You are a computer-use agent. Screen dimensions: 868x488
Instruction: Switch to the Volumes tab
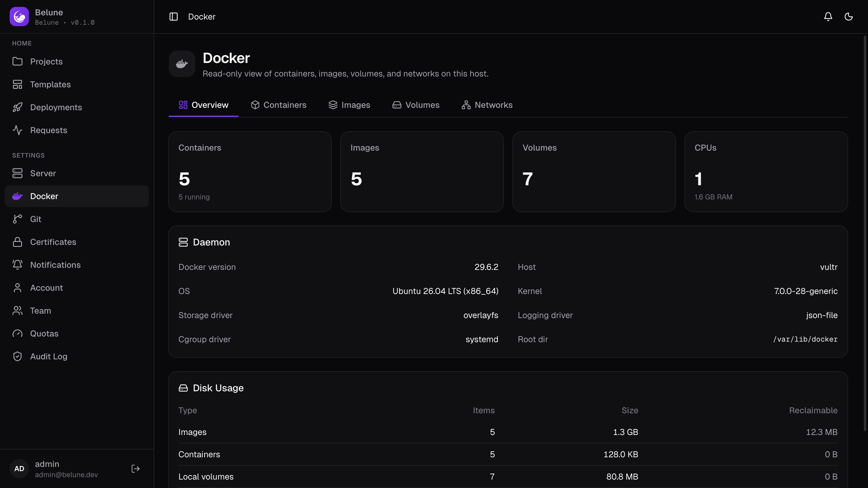click(x=416, y=105)
